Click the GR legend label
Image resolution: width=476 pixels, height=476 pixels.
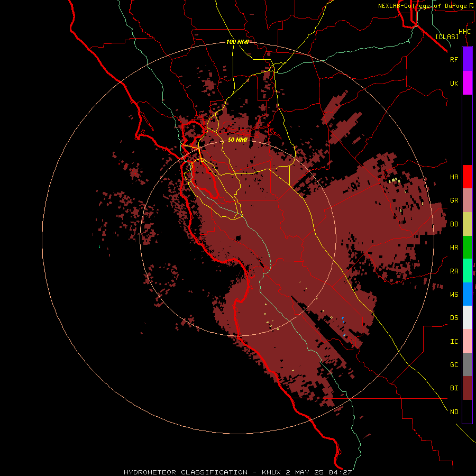(454, 200)
